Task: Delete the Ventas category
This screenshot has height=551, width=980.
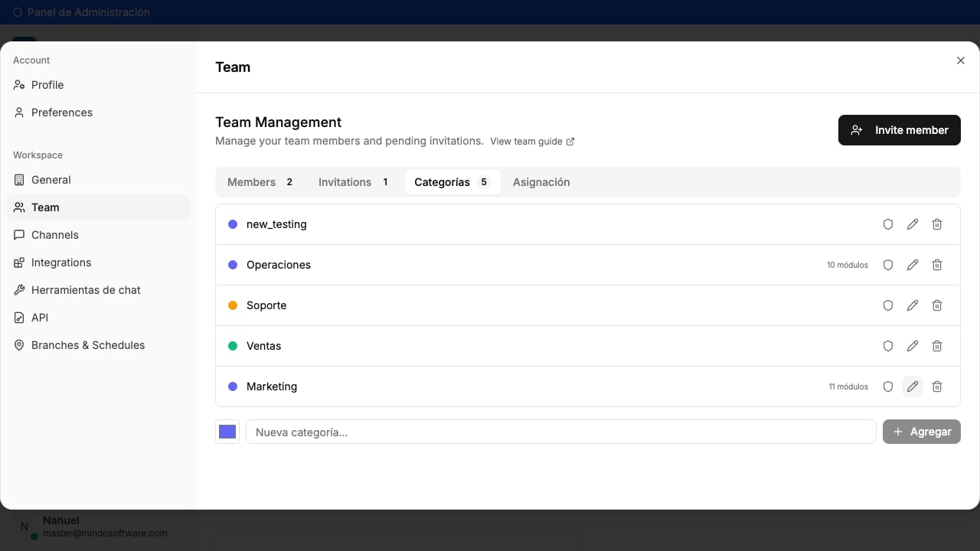Action: click(x=937, y=346)
